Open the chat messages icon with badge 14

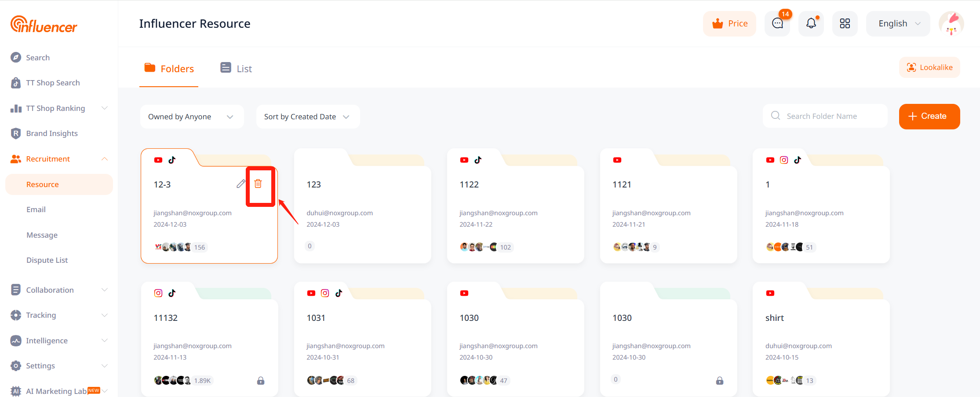(777, 24)
